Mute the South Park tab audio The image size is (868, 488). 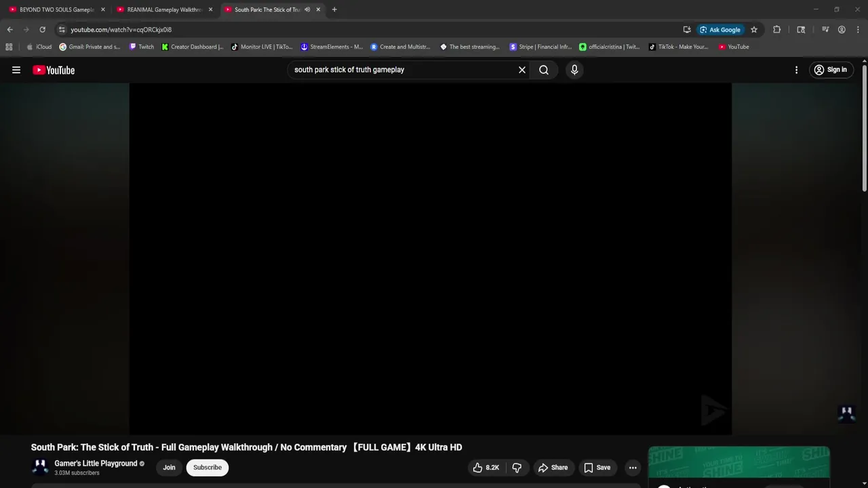pos(307,9)
